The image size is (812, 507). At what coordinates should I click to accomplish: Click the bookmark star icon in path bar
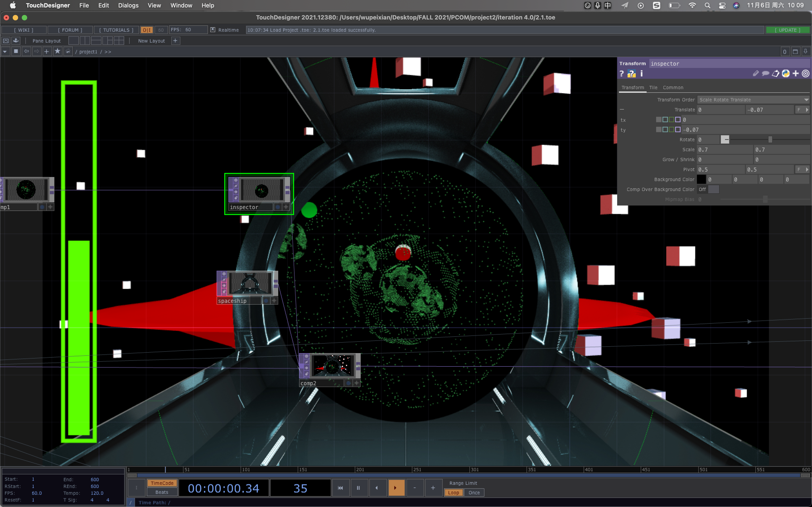point(57,51)
